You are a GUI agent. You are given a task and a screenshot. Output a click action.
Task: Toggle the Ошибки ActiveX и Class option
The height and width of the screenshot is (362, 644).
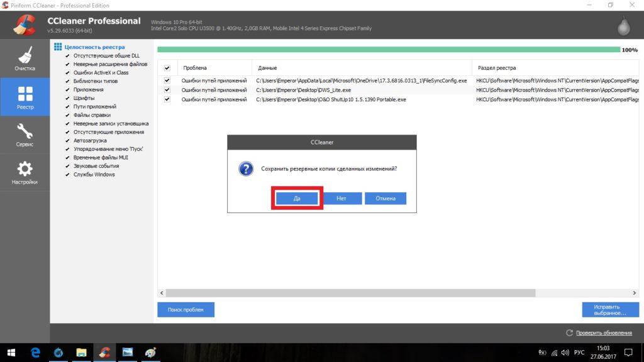(x=67, y=73)
